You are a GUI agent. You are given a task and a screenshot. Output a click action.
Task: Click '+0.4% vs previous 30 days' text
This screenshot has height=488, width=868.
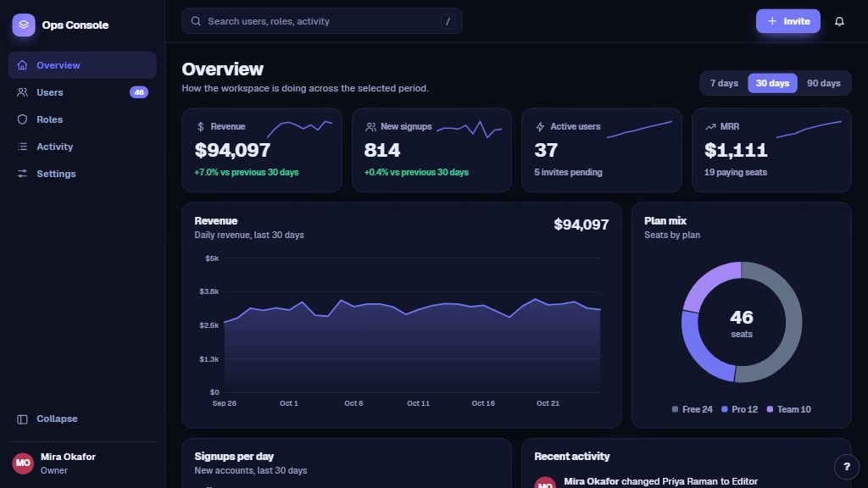tap(416, 172)
